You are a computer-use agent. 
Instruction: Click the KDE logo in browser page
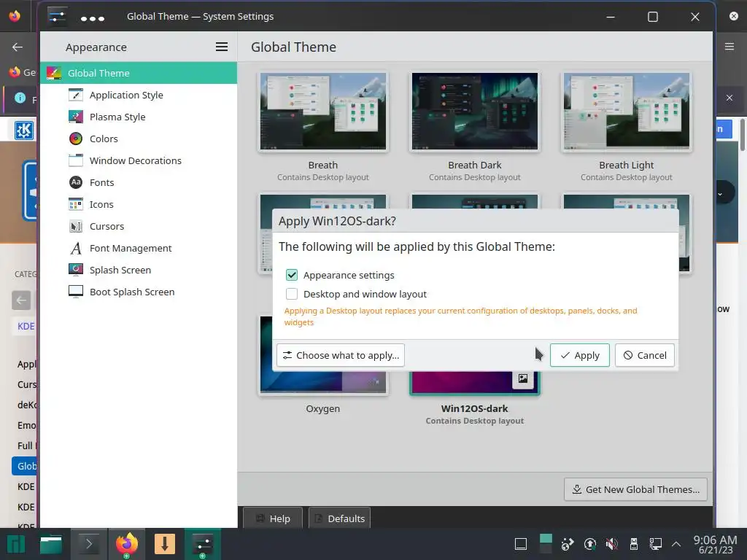24,130
